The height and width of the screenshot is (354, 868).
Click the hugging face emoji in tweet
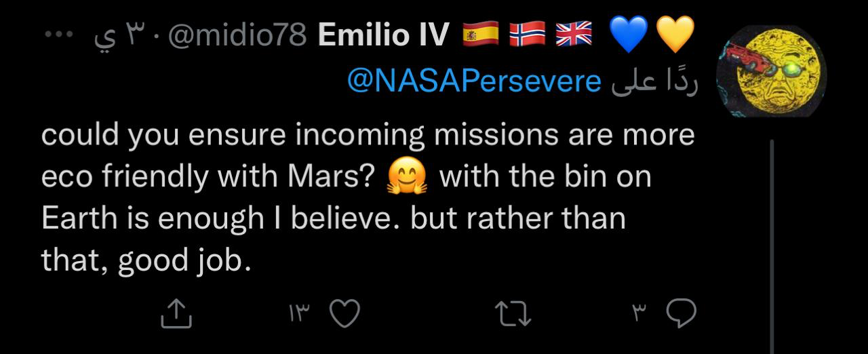click(x=407, y=178)
